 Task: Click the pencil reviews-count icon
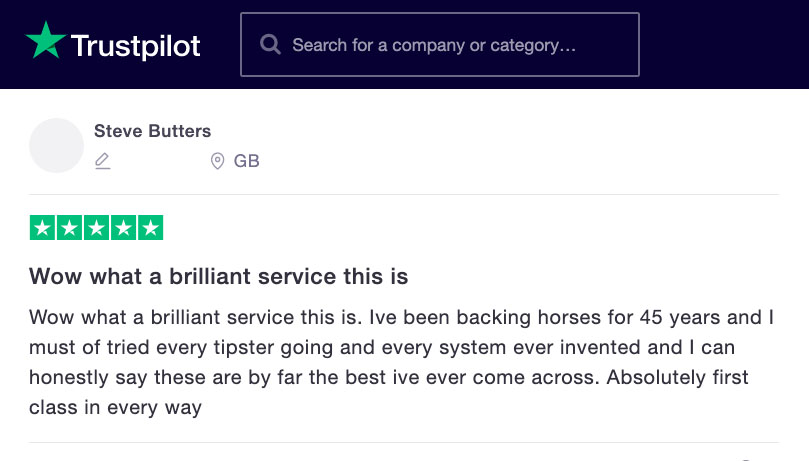pos(103,161)
